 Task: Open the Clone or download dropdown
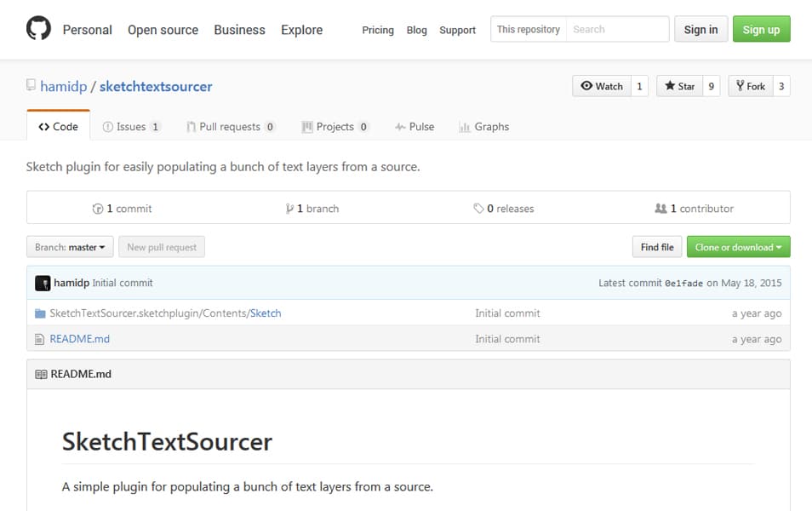click(x=737, y=247)
